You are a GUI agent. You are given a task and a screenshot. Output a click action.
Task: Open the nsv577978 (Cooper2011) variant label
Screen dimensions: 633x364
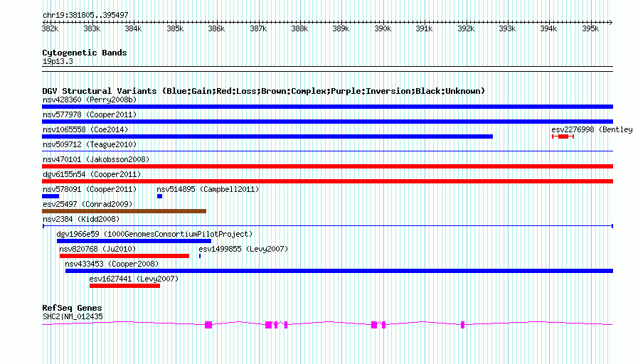(90, 114)
